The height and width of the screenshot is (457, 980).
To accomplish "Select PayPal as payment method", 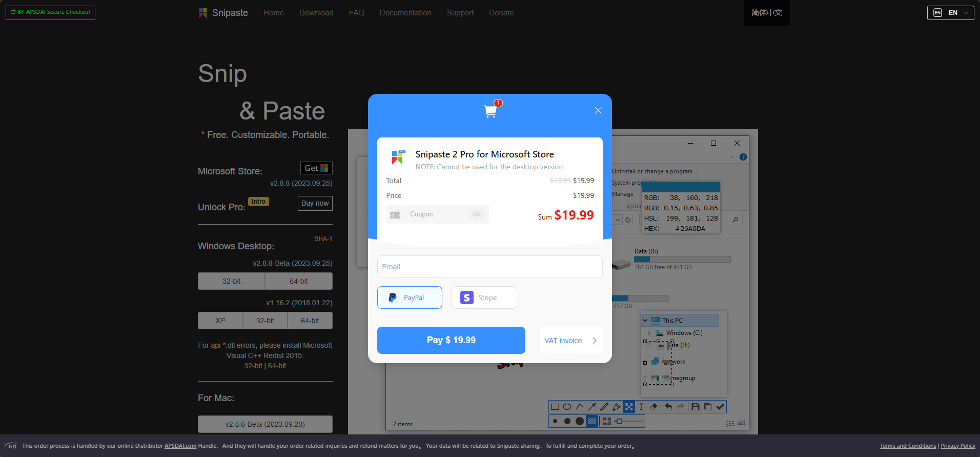I will pyautogui.click(x=410, y=297).
